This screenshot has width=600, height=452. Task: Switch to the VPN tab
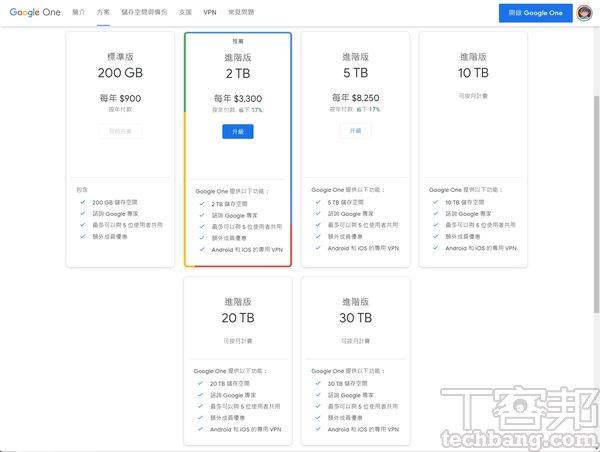[210, 12]
